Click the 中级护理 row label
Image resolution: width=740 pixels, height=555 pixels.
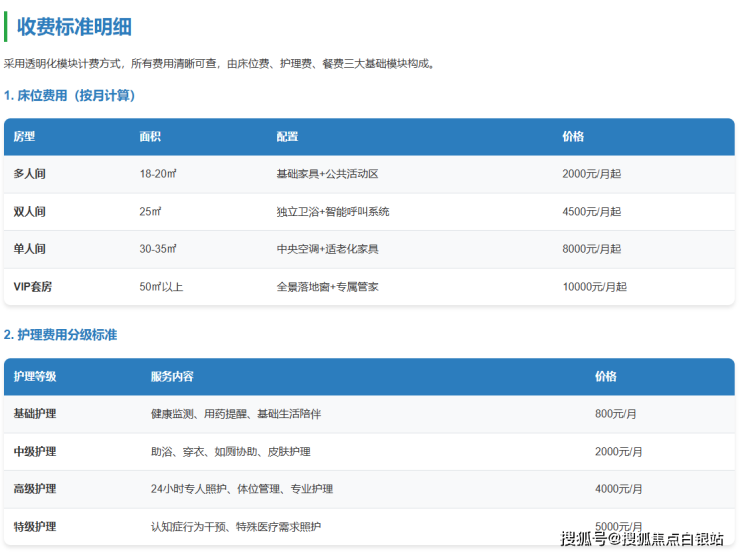(x=35, y=452)
